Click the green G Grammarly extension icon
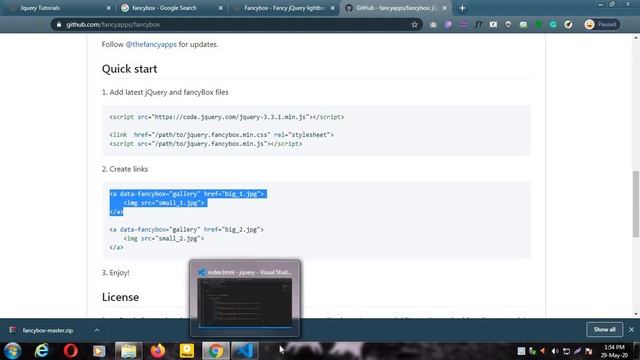Viewport: 640px width, 360px height. pos(553,24)
